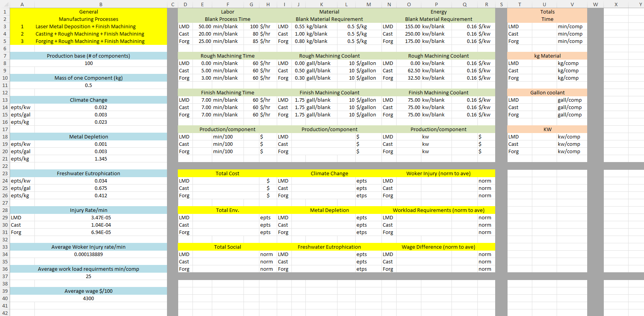The height and width of the screenshot is (316, 644).
Task: Select the average wage value 4300
Action: [89, 298]
